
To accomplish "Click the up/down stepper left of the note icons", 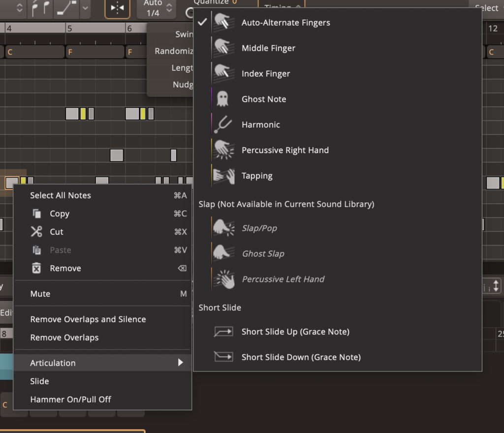I will click(20, 8).
